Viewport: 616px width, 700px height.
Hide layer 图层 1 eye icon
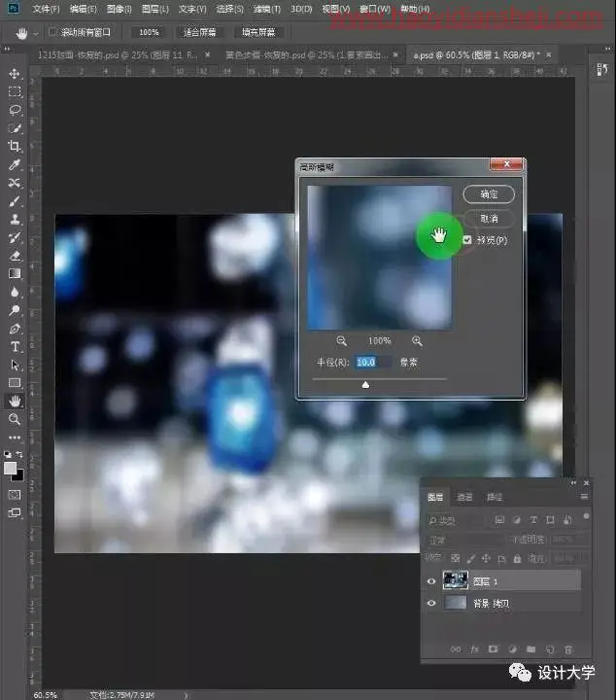(431, 581)
